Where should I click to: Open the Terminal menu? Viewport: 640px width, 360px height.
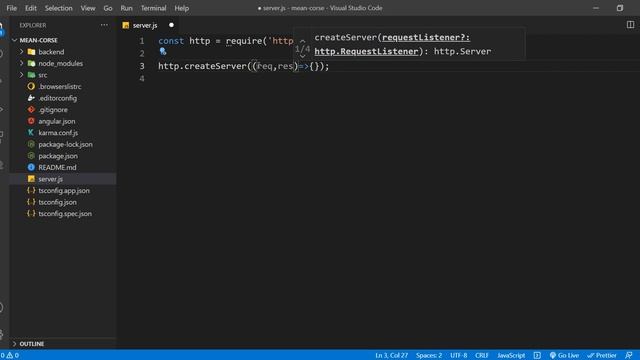tap(153, 8)
